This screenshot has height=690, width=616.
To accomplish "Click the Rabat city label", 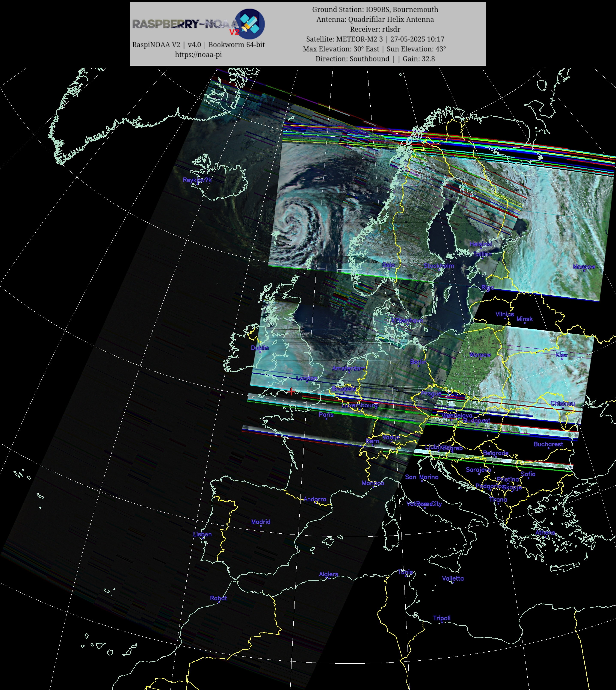I will click(x=218, y=598).
